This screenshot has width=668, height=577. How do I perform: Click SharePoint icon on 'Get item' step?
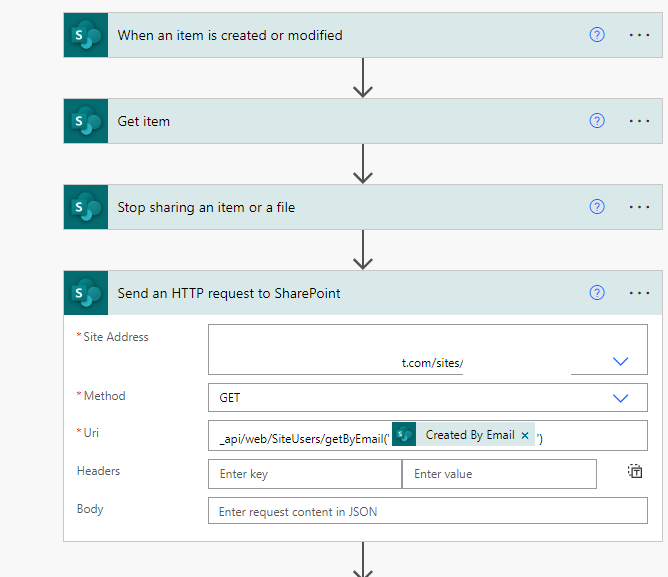(86, 121)
